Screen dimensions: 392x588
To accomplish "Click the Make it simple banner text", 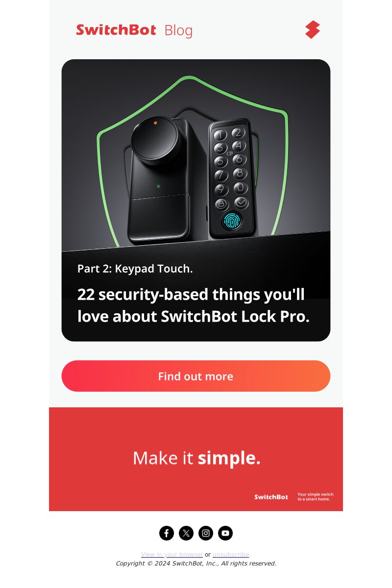I will click(x=196, y=458).
